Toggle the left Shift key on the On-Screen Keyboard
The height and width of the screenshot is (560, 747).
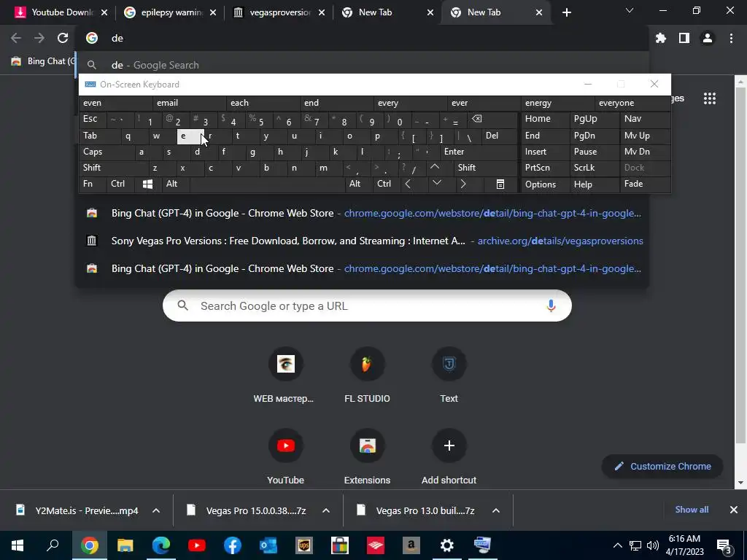point(113,168)
